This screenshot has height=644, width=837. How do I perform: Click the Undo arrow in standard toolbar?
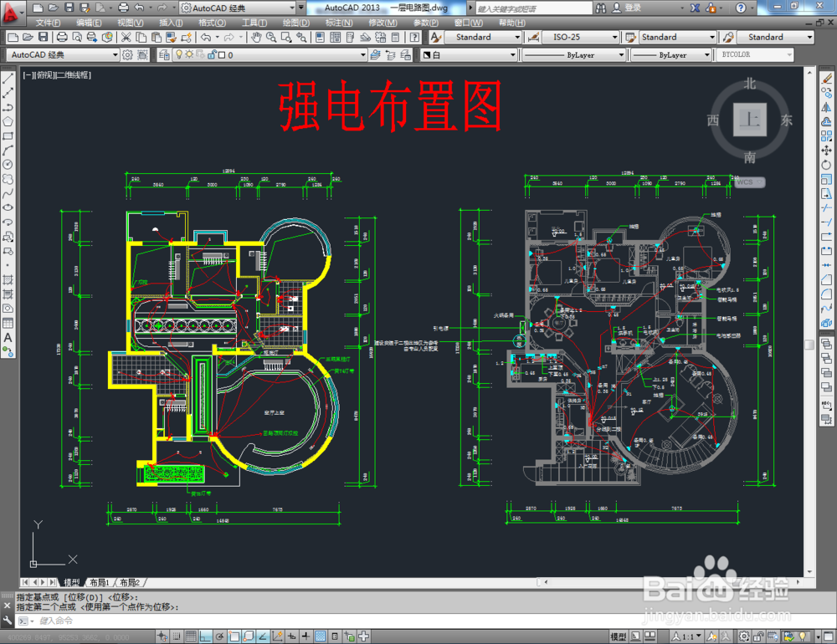[206, 37]
